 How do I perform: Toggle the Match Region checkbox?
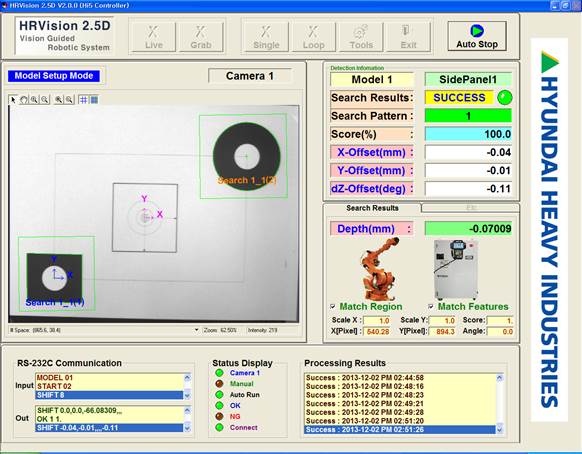coord(333,307)
